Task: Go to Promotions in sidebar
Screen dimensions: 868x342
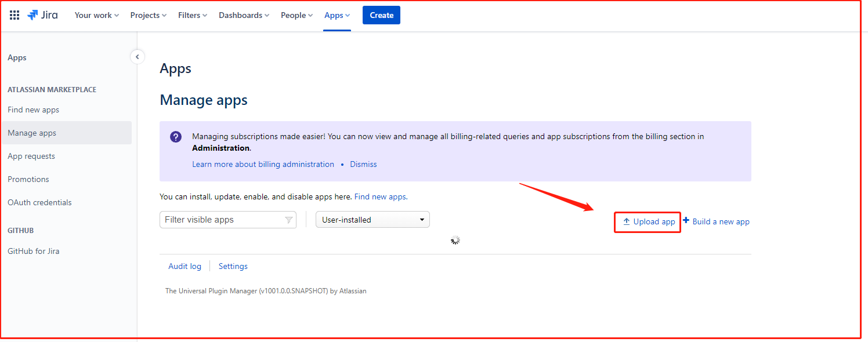Action: (28, 179)
